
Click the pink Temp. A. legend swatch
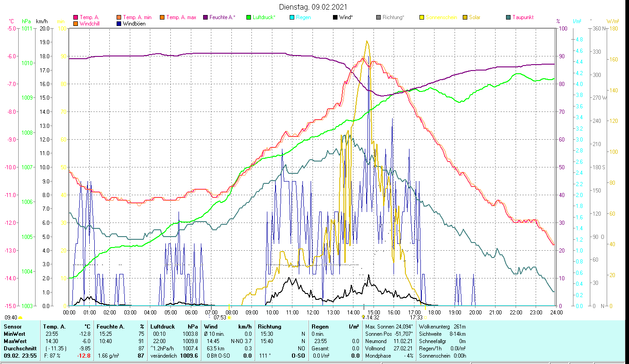click(x=76, y=17)
